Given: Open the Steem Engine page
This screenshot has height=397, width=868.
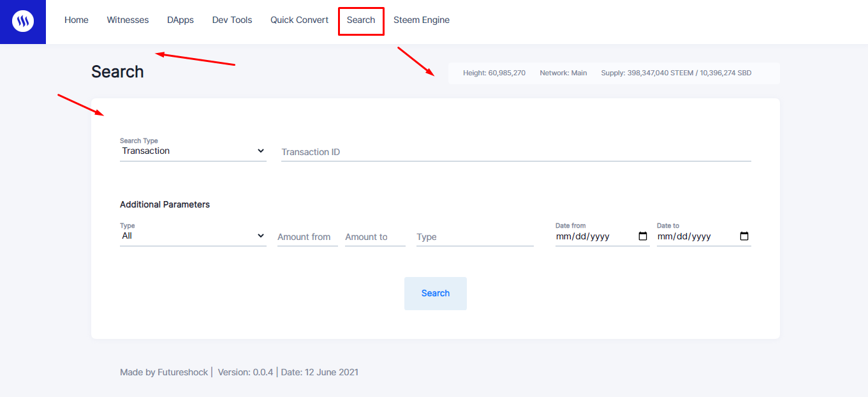Looking at the screenshot, I should pos(422,20).
